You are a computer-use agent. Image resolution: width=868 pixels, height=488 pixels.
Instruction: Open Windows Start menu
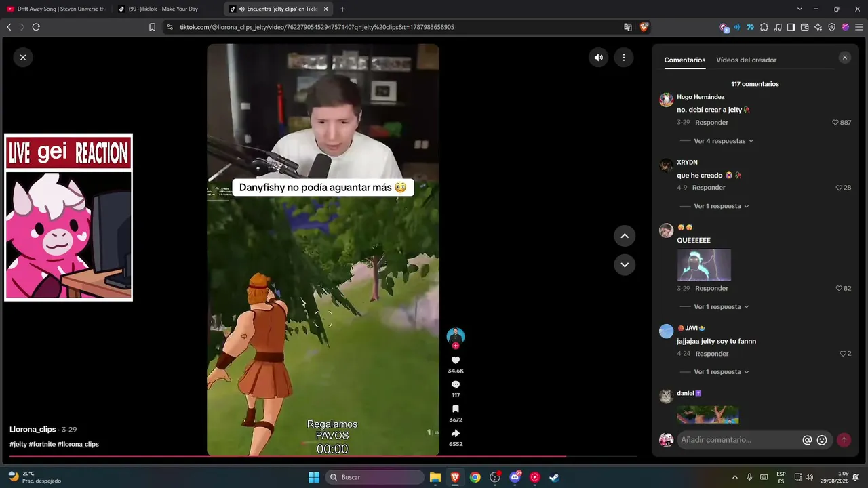click(314, 477)
